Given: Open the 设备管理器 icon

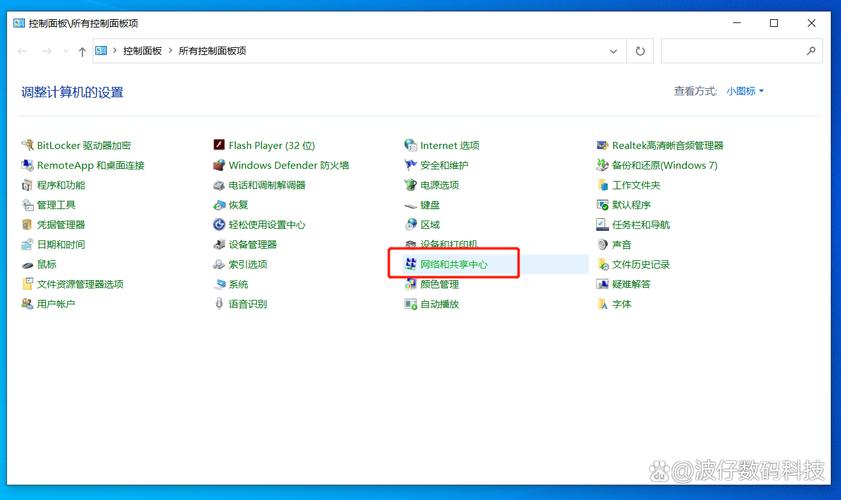Looking at the screenshot, I should (219, 244).
